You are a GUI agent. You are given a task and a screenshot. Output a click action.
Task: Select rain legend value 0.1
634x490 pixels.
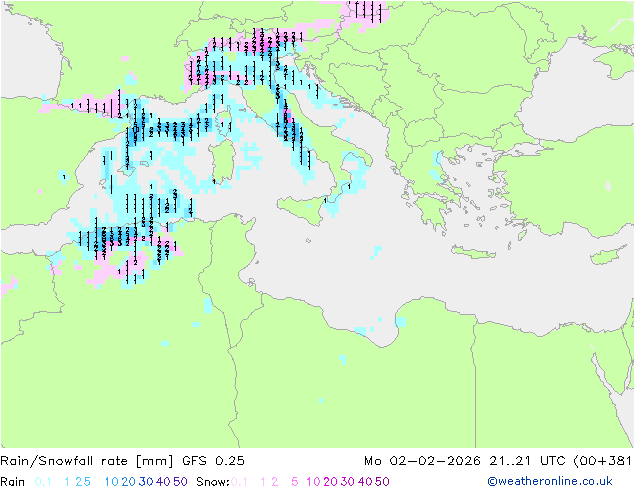point(43,482)
